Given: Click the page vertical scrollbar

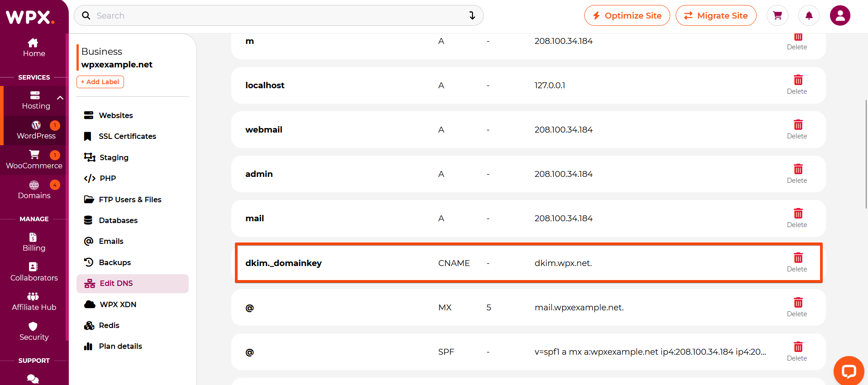Looking at the screenshot, I should pos(866,154).
